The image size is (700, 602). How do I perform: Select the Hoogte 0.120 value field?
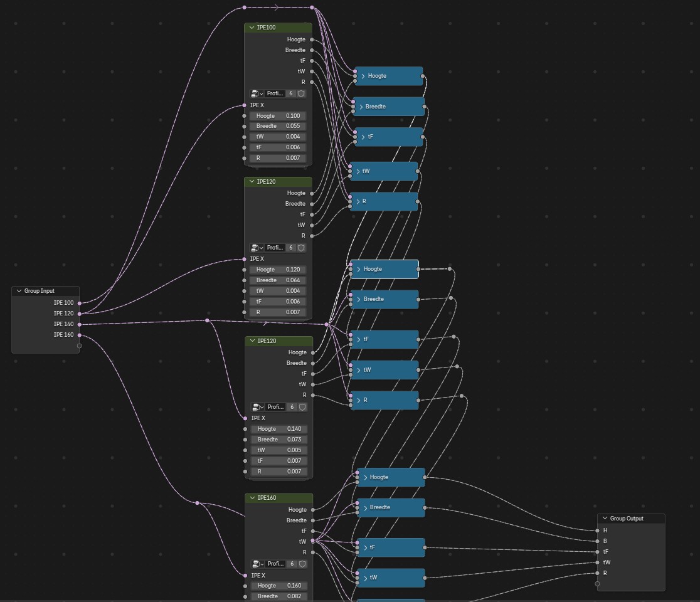tap(278, 270)
